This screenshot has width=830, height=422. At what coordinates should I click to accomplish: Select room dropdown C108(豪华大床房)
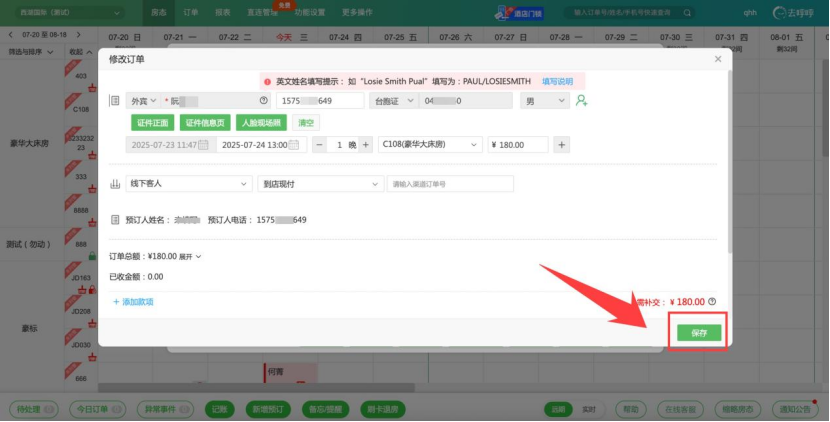[430, 145]
